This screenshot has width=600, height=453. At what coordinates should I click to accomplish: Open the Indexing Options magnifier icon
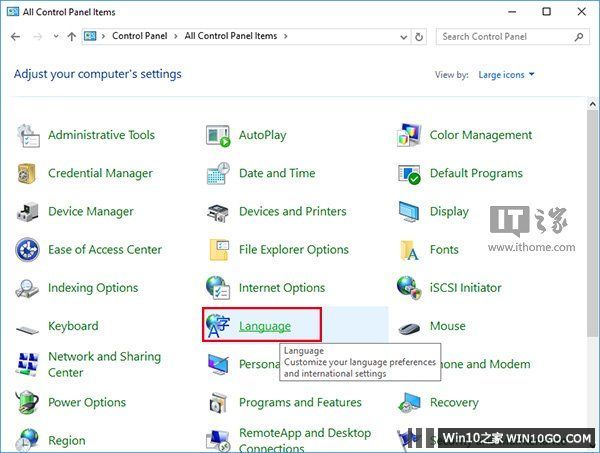coord(27,288)
